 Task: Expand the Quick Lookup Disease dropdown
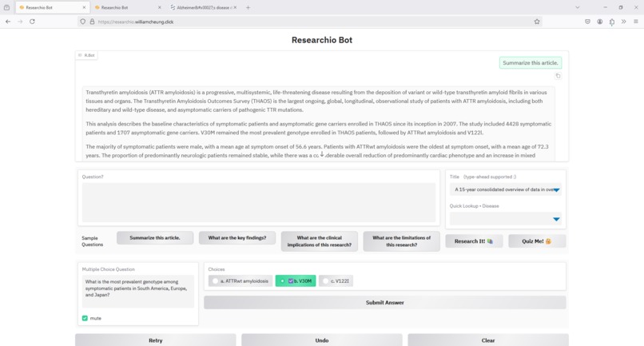tap(556, 219)
